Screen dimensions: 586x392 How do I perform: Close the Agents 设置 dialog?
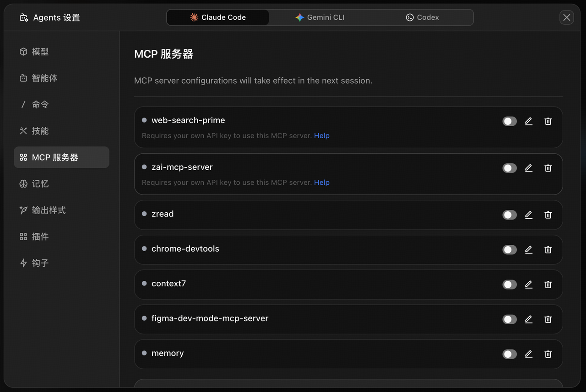[x=566, y=17]
